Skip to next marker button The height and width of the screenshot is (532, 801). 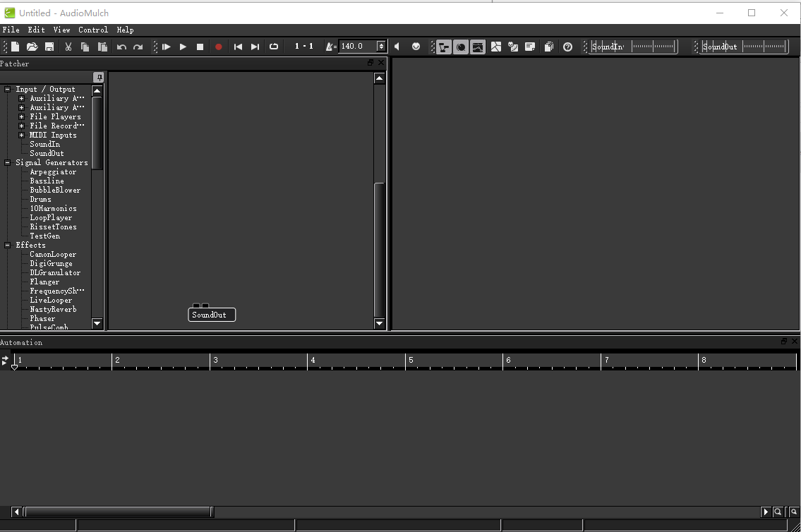coord(255,47)
